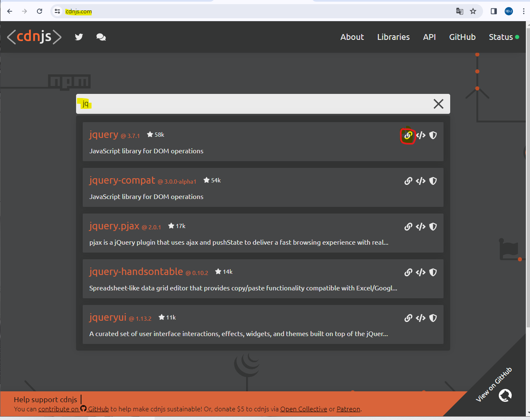This screenshot has width=530, height=420.
Task: Copy the script tag for jqueryui
Action: (x=421, y=318)
